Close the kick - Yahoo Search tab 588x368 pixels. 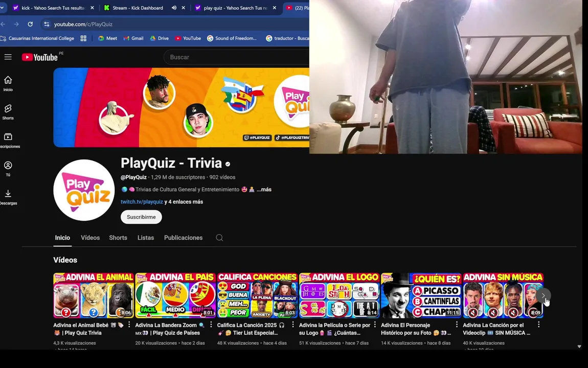(92, 8)
